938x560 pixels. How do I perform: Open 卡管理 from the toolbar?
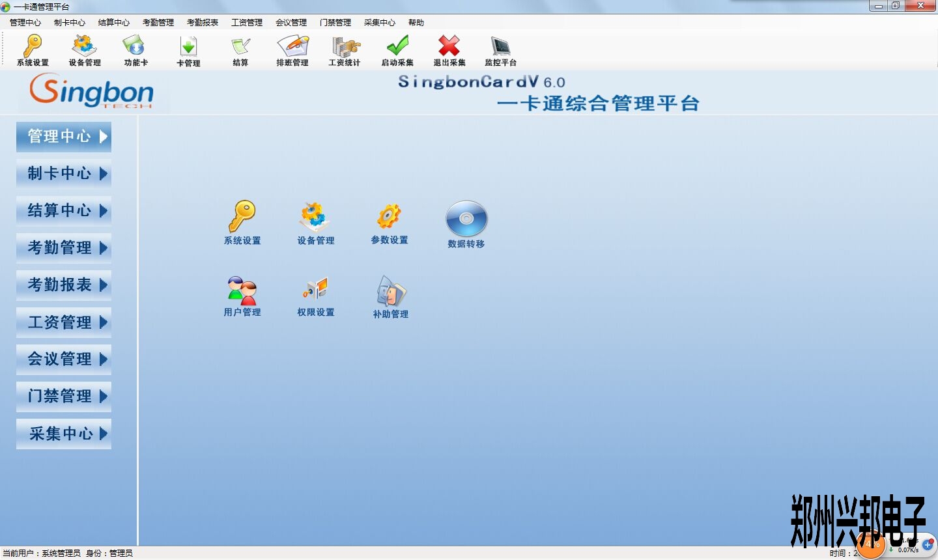pos(188,50)
